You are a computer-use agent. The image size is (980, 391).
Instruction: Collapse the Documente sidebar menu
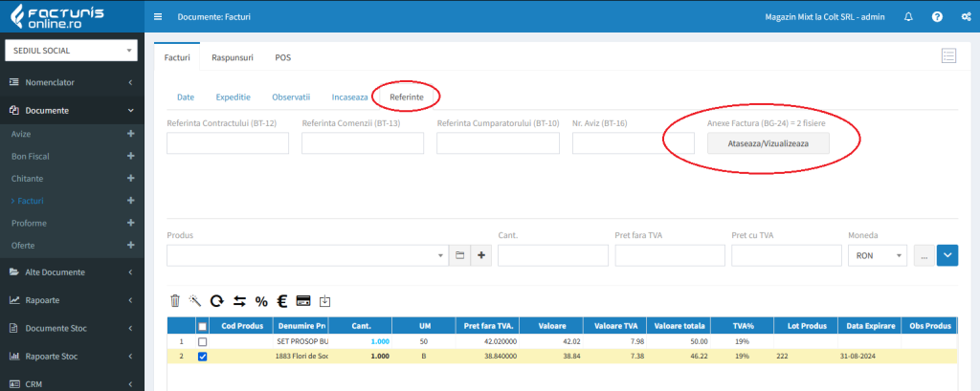[73, 111]
